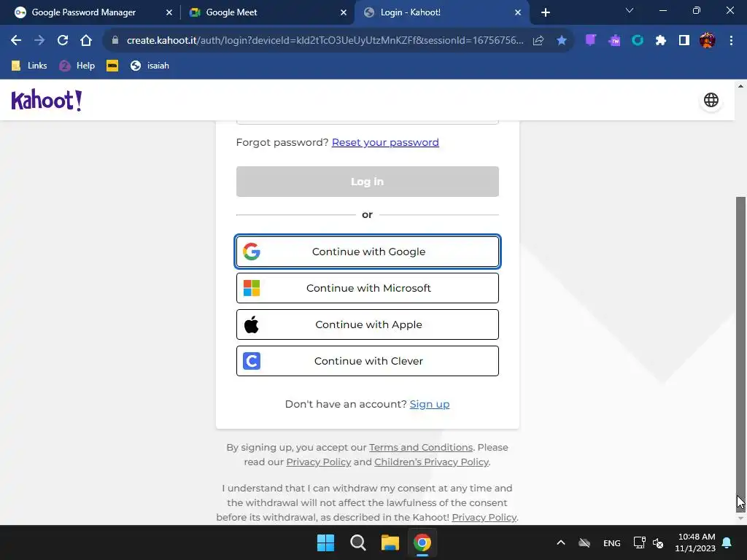Open the Extensions puzzle icon

tap(661, 41)
